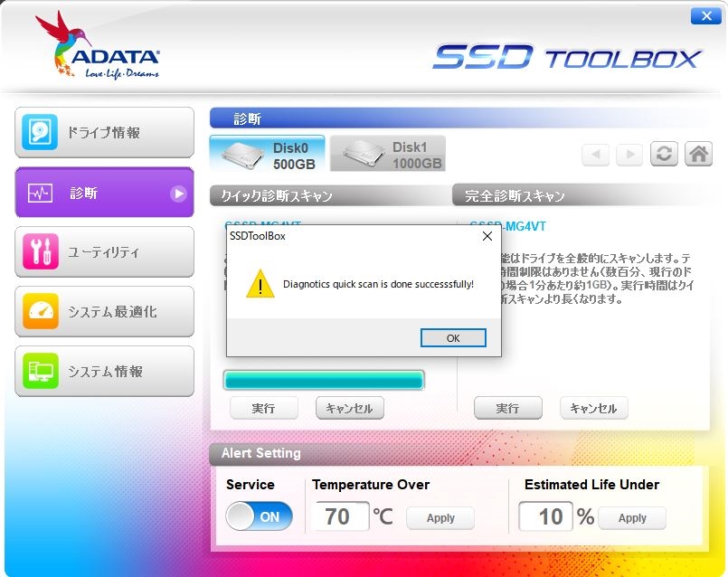
Task: Click the 完全診断スキャン header
Action: [581, 196]
